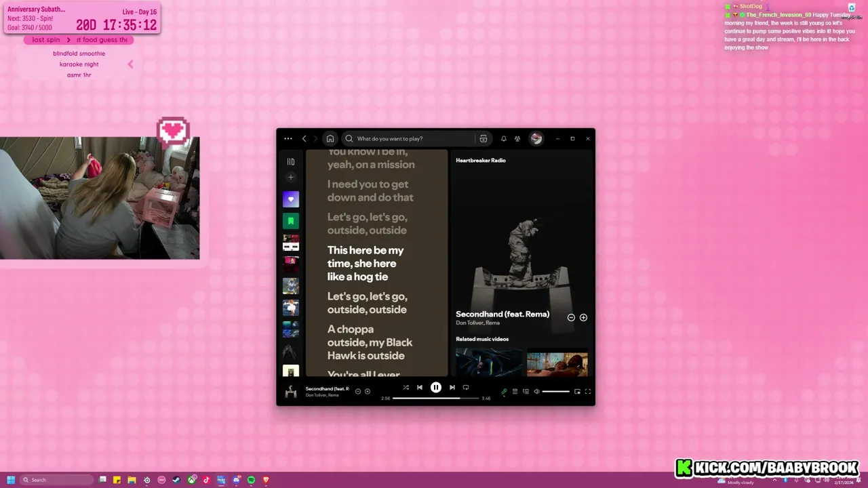Open Brave browser from taskbar
868x488 pixels.
[266, 480]
